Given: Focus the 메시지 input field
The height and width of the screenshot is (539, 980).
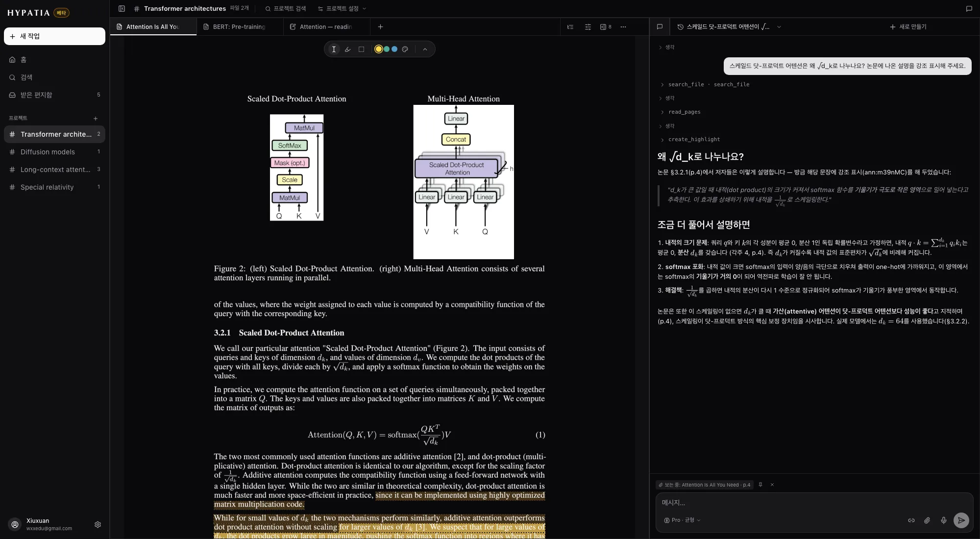Looking at the screenshot, I should click(814, 503).
